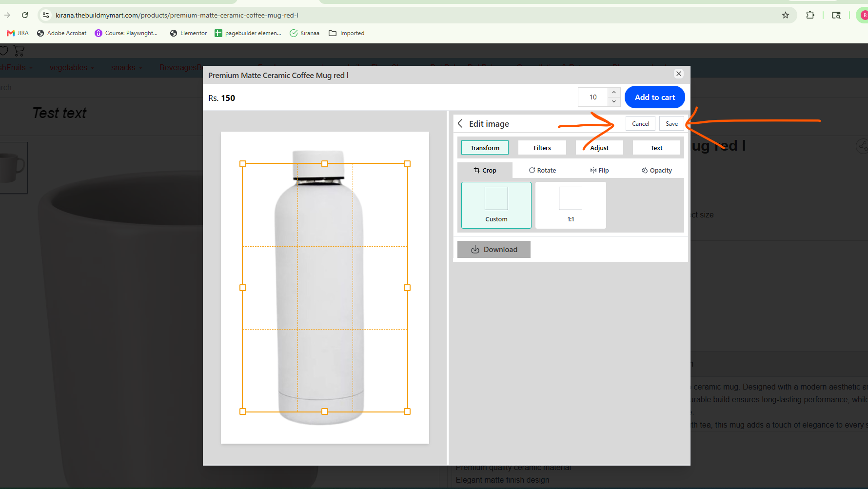Open the shopping cart icon on the page

coord(19,50)
